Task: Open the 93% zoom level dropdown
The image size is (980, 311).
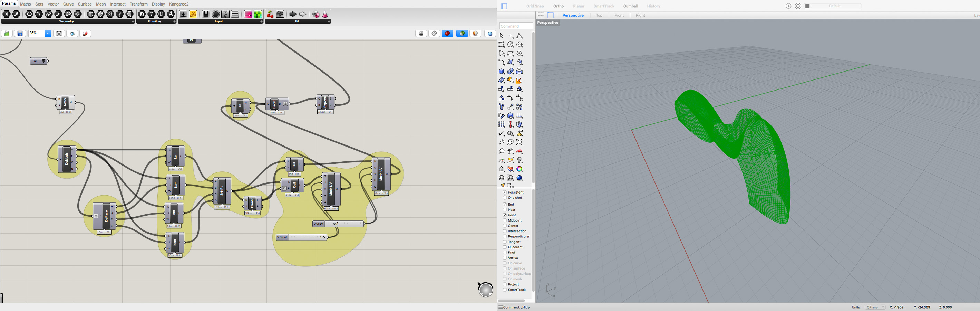Action: click(48, 34)
